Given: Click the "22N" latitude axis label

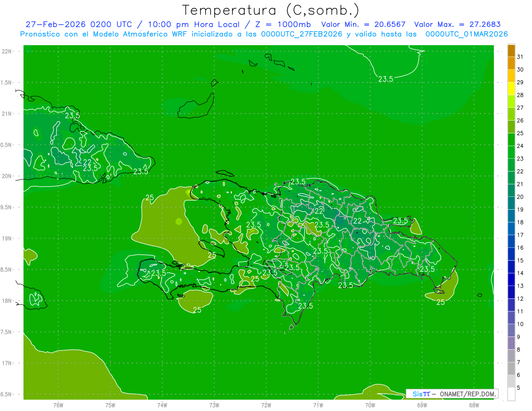Looking at the screenshot, I should [6, 51].
